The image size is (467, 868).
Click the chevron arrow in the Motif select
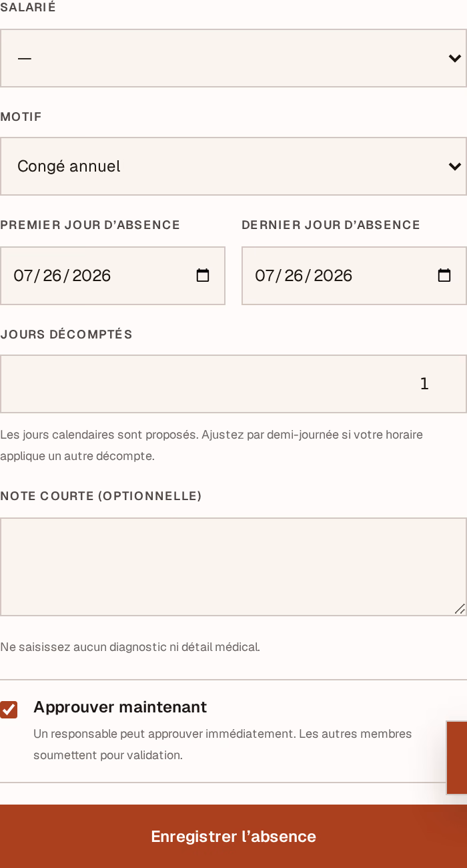coord(455,166)
